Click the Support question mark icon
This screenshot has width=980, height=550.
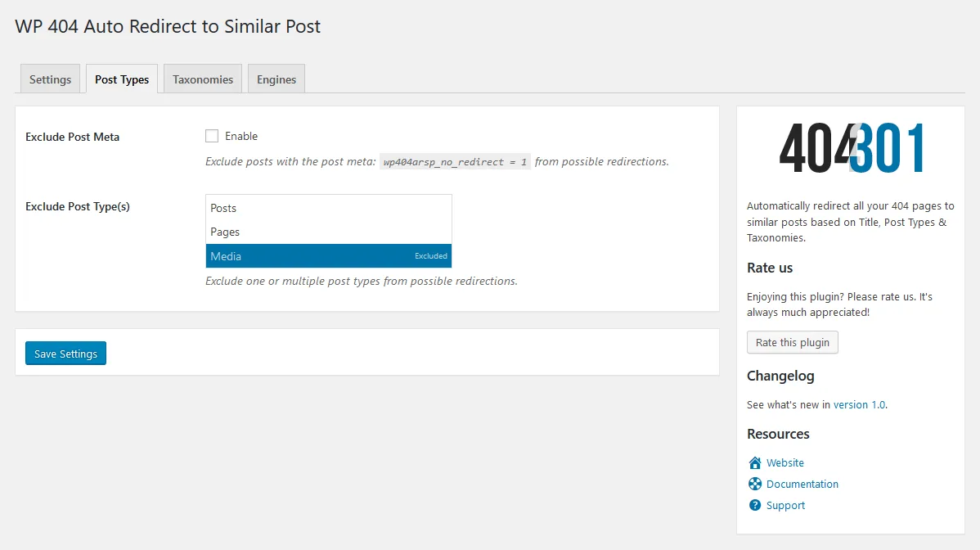(x=755, y=505)
